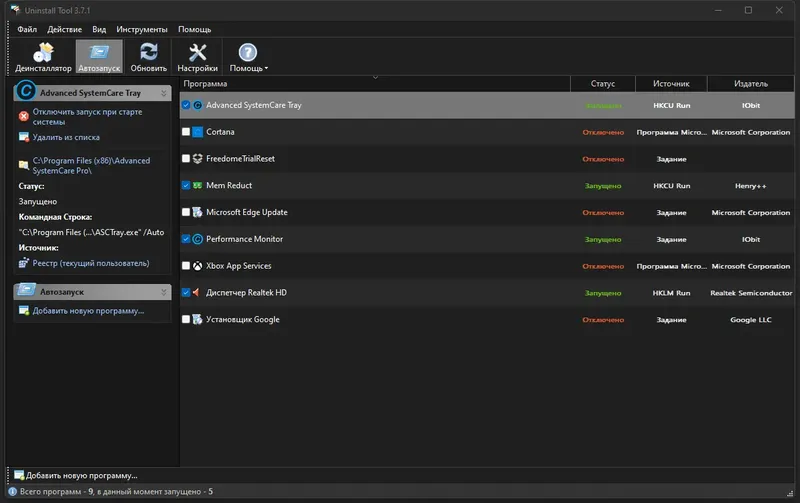Enable the Xbox App Services checkbox

(186, 266)
